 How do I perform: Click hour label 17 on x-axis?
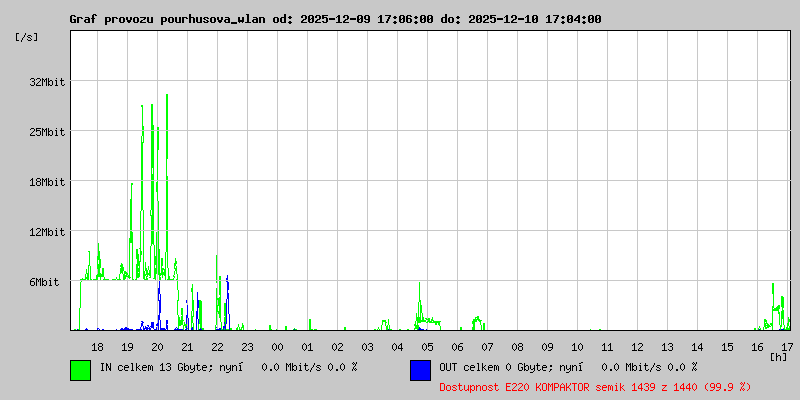pyautogui.click(x=787, y=347)
